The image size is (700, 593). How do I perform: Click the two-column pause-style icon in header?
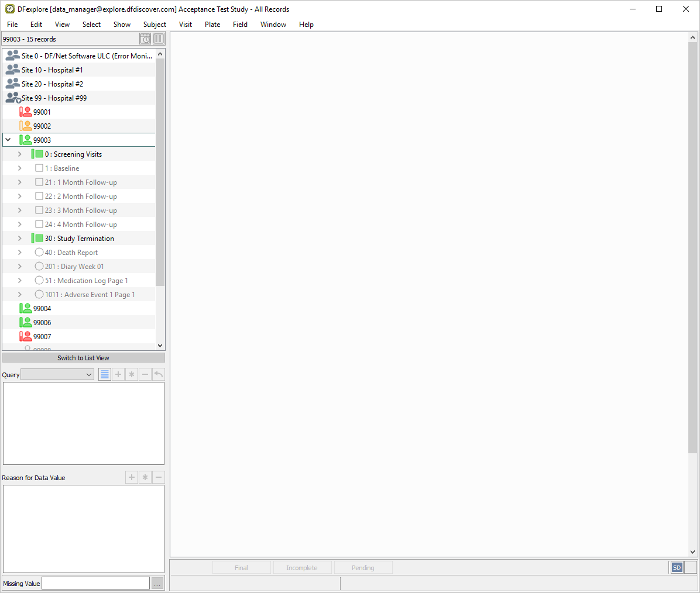tap(159, 39)
